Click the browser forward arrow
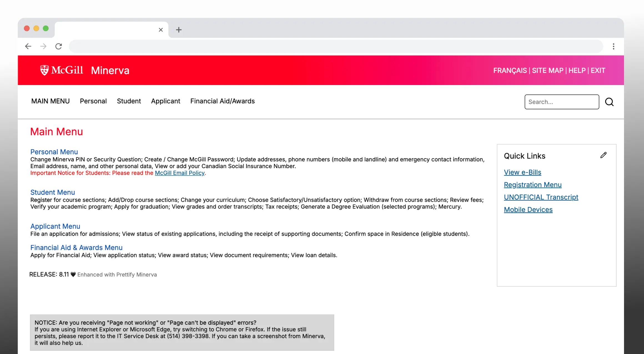The width and height of the screenshot is (644, 354). point(43,46)
